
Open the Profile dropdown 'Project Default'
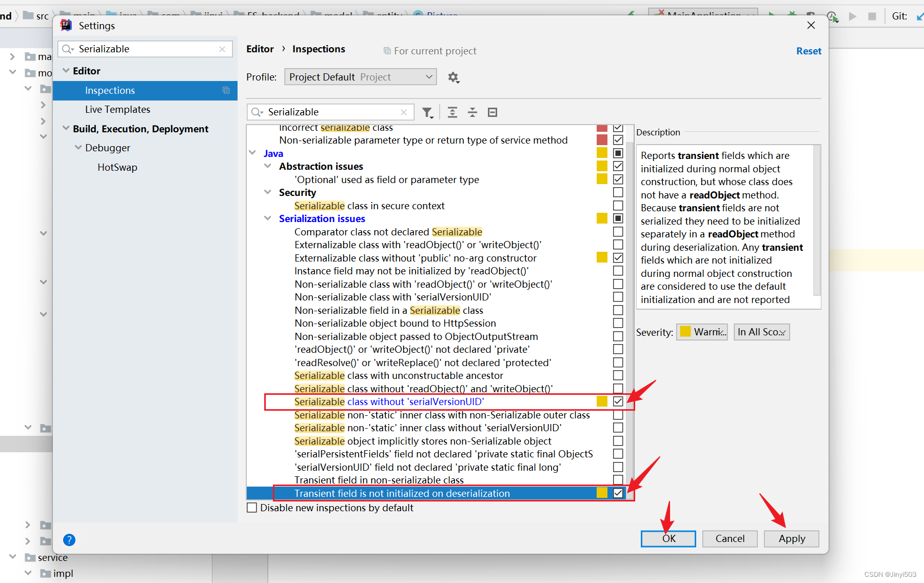click(x=361, y=77)
